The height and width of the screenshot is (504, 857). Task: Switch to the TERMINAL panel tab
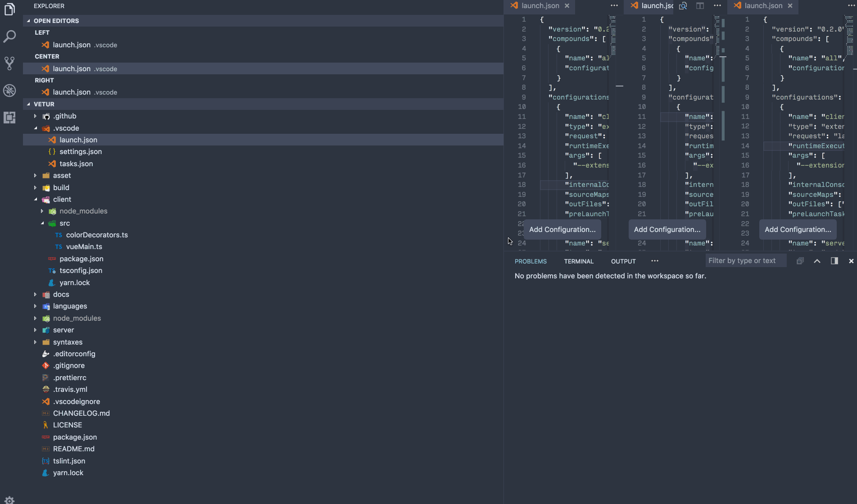(x=579, y=261)
